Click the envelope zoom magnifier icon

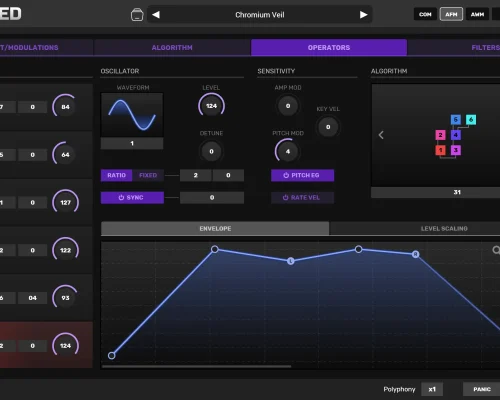496,250
